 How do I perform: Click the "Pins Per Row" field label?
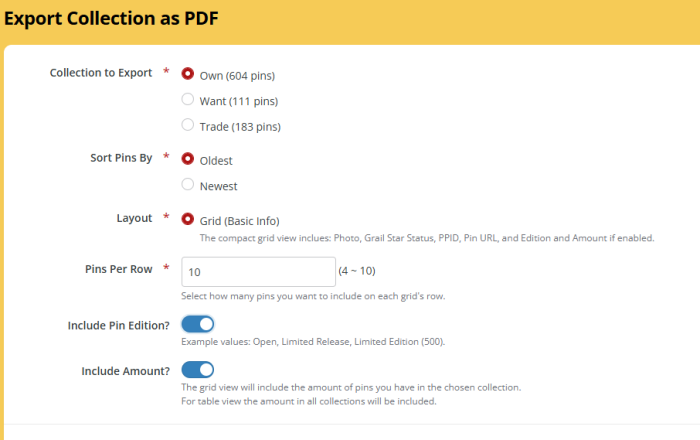point(118,270)
